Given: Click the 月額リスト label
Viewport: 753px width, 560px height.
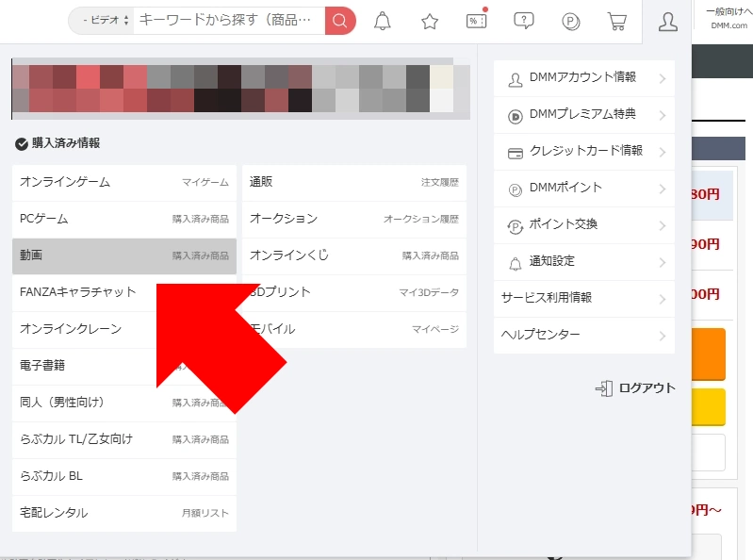Looking at the screenshot, I should (205, 514).
